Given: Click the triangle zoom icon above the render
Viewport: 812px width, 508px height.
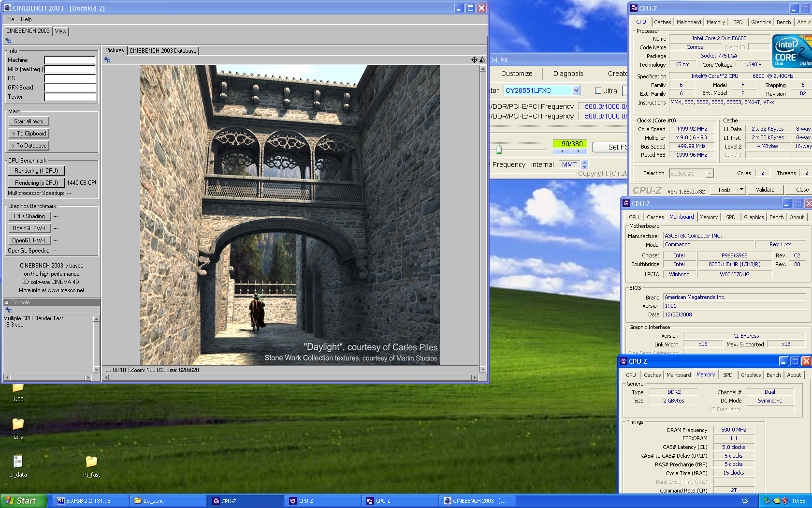Looking at the screenshot, I should (482, 60).
